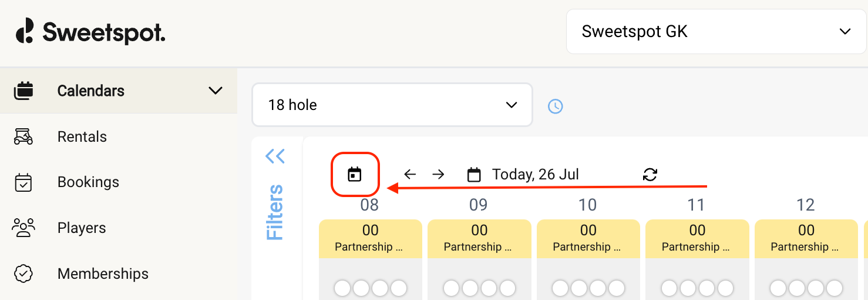The width and height of the screenshot is (868, 300).
Task: Open the 12:00 Partnership tee time
Action: [806, 238]
